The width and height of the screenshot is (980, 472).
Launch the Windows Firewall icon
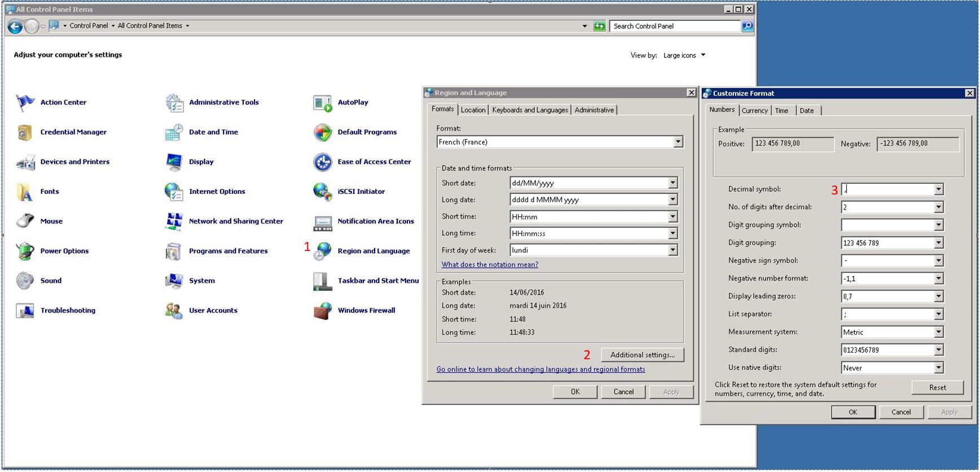click(x=322, y=311)
